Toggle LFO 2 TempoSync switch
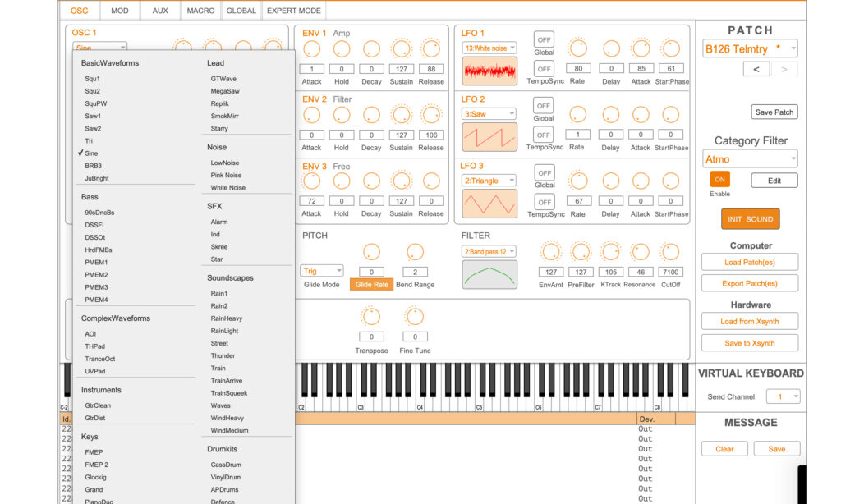Image resolution: width=841 pixels, height=504 pixels. [544, 135]
